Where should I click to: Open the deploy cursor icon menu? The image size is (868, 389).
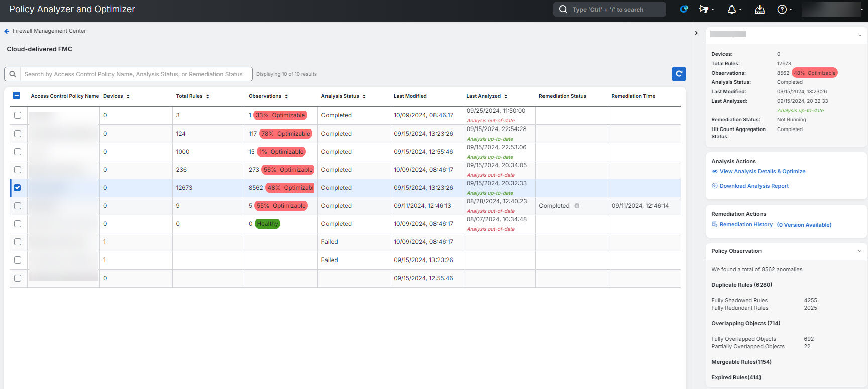706,9
